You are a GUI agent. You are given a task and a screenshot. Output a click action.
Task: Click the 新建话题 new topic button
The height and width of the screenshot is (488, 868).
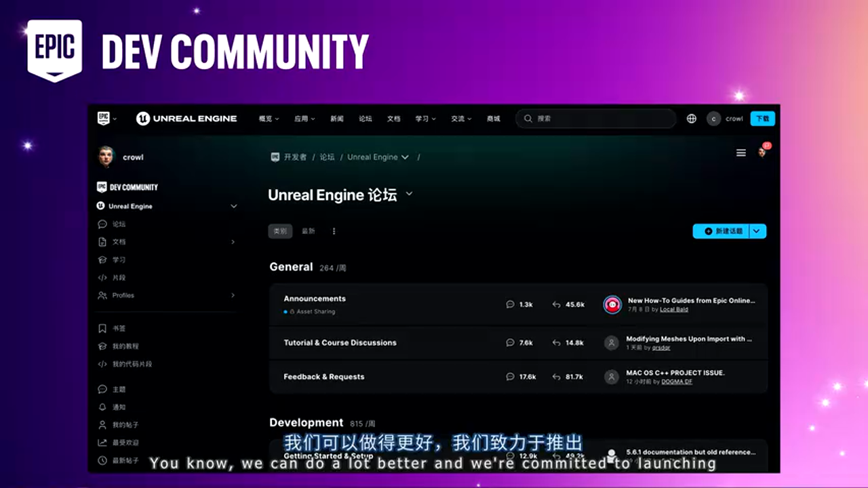coord(722,231)
